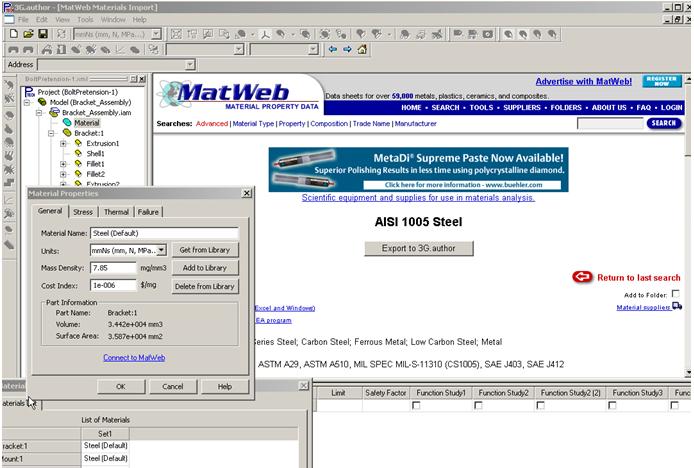Click the red Return arrow icon
The image size is (694, 468).
tap(582, 277)
